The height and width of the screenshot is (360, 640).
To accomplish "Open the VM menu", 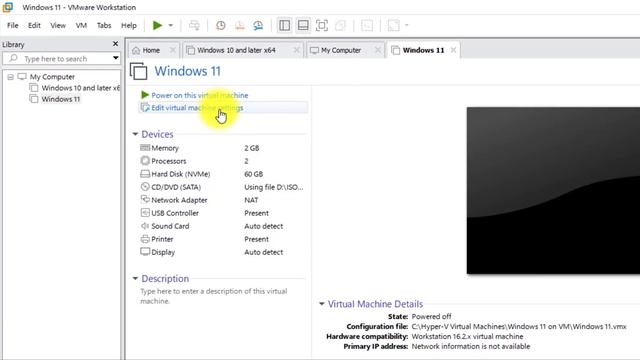I will point(81,25).
